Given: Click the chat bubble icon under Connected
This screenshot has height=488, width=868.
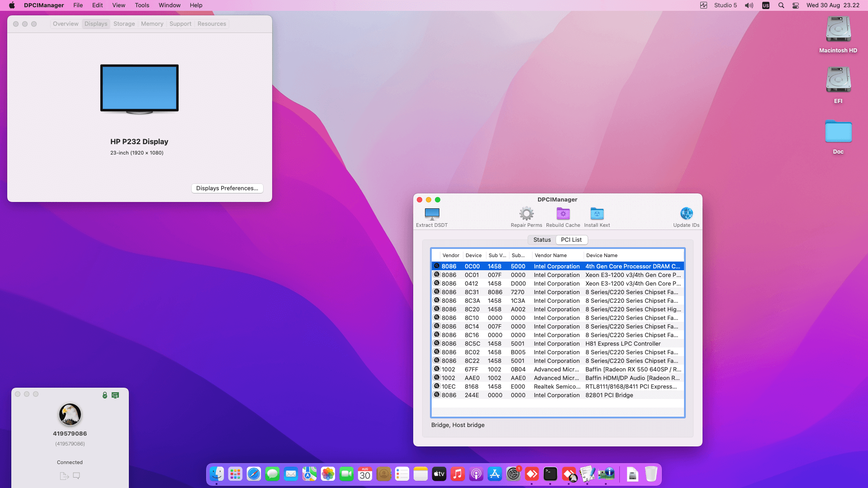Looking at the screenshot, I should 76,476.
